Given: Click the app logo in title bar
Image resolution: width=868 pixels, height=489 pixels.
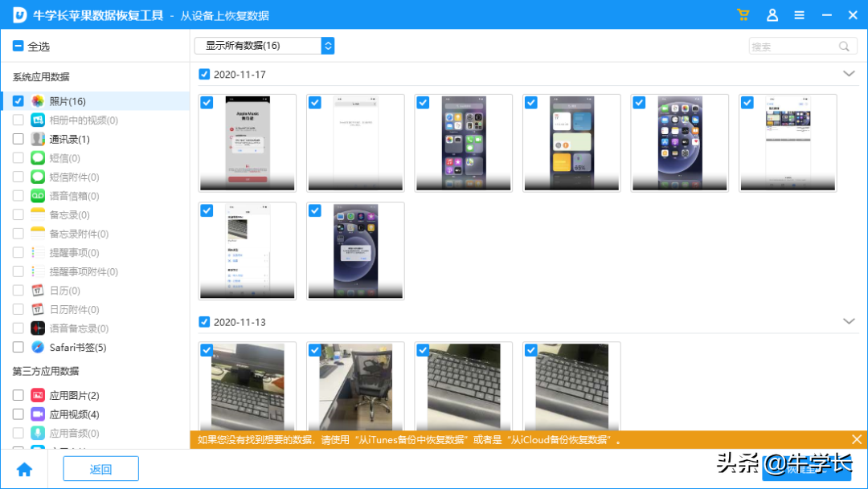Looking at the screenshot, I should pyautogui.click(x=19, y=15).
